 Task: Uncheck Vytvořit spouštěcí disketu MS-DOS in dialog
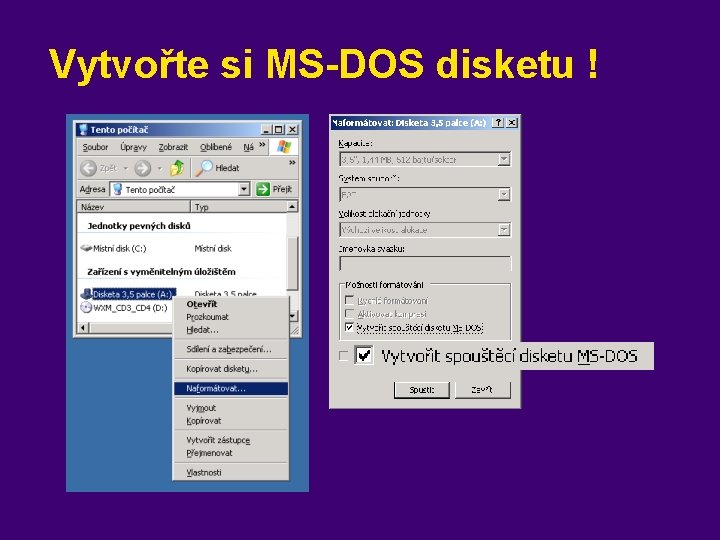(349, 327)
